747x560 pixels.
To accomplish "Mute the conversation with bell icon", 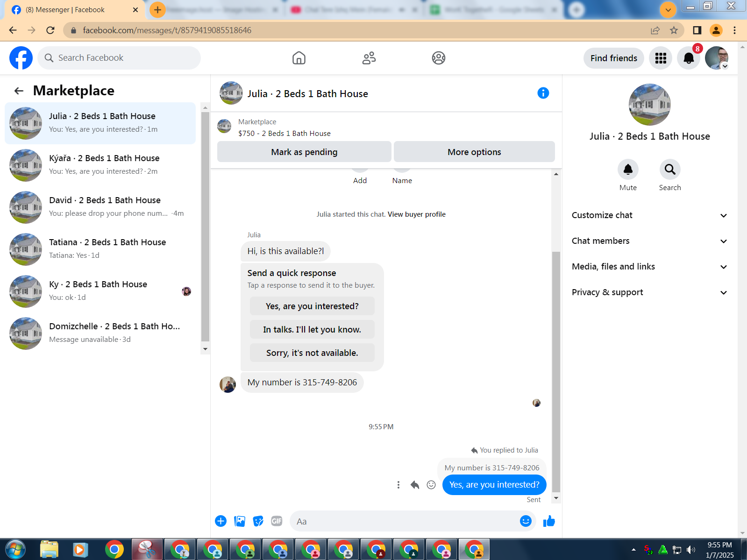I will click(628, 170).
